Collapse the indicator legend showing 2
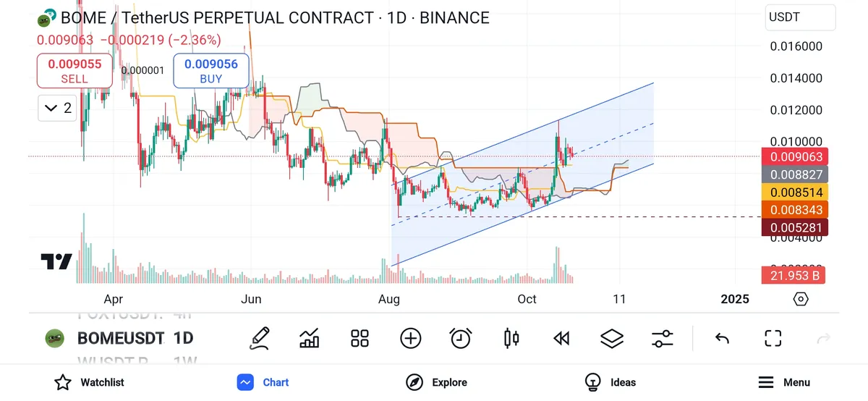This screenshot has height=401, width=868. click(x=58, y=109)
